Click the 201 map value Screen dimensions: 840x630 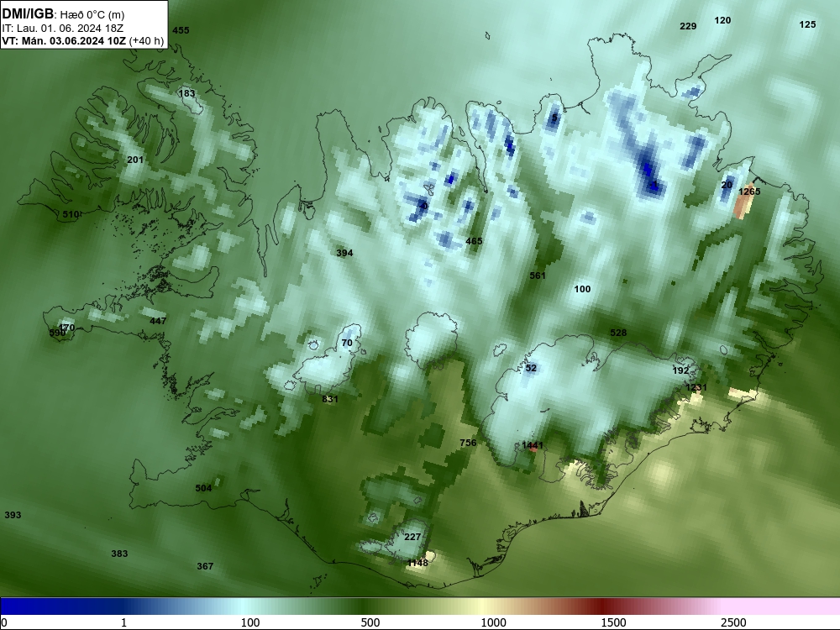(x=135, y=160)
